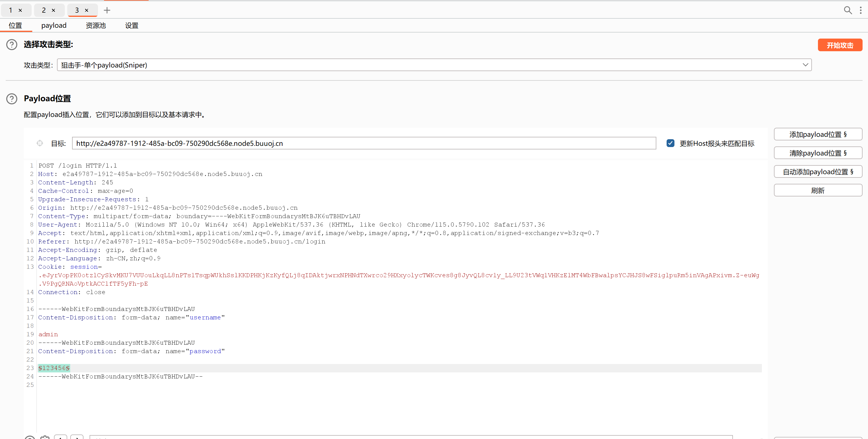Click 自动添加payload位置 § button

817,172
